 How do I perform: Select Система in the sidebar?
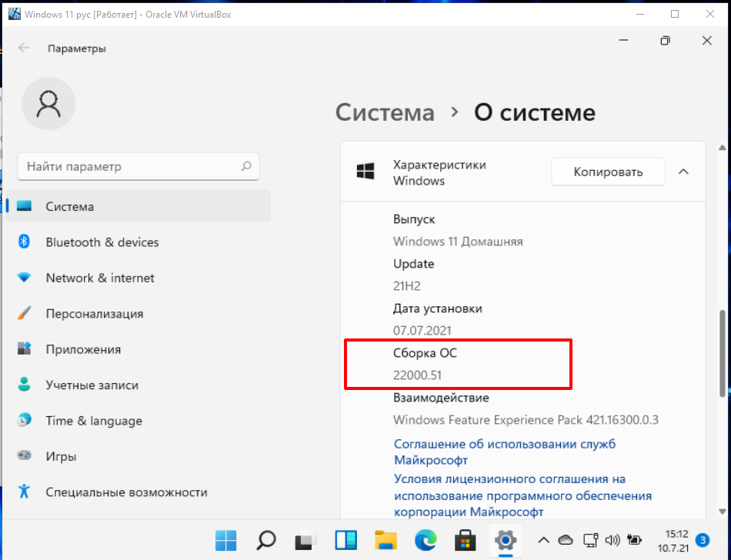pyautogui.click(x=69, y=206)
